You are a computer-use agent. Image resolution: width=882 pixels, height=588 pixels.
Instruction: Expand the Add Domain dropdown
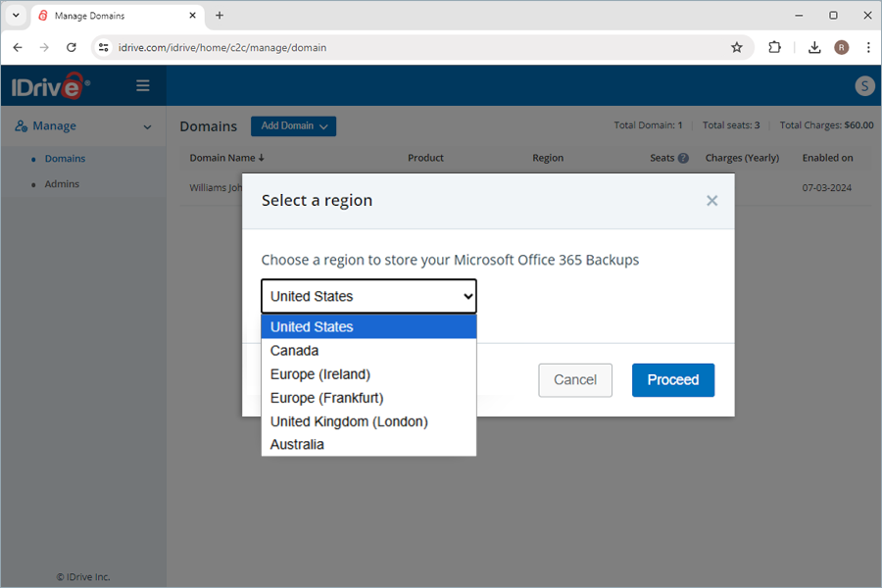click(x=293, y=126)
